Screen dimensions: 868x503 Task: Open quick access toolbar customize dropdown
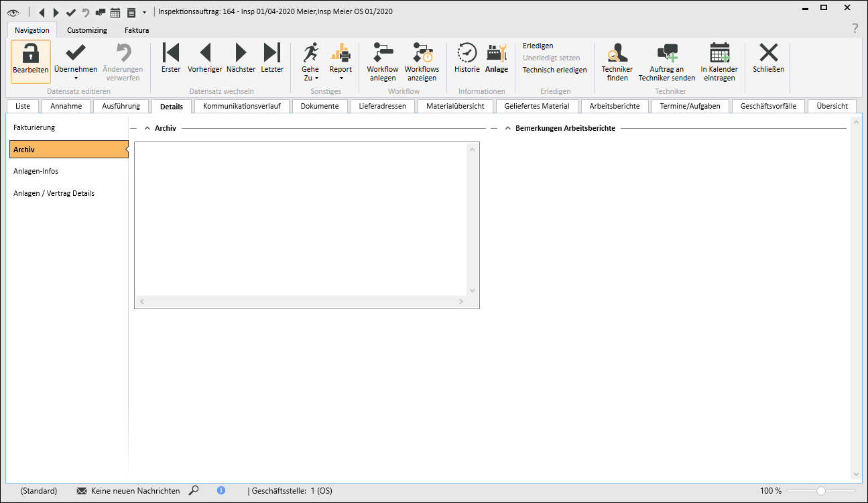tap(144, 12)
